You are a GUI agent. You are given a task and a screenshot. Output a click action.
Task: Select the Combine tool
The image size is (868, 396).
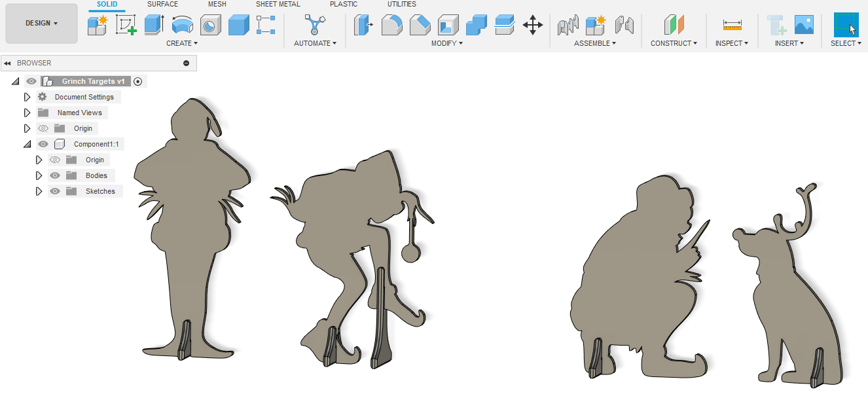(x=476, y=25)
